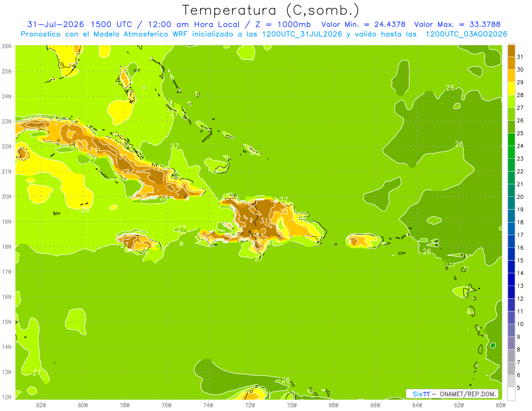Select the '1200UTC_31JUL2026' initialization time
The image size is (532, 411).
coord(302,34)
